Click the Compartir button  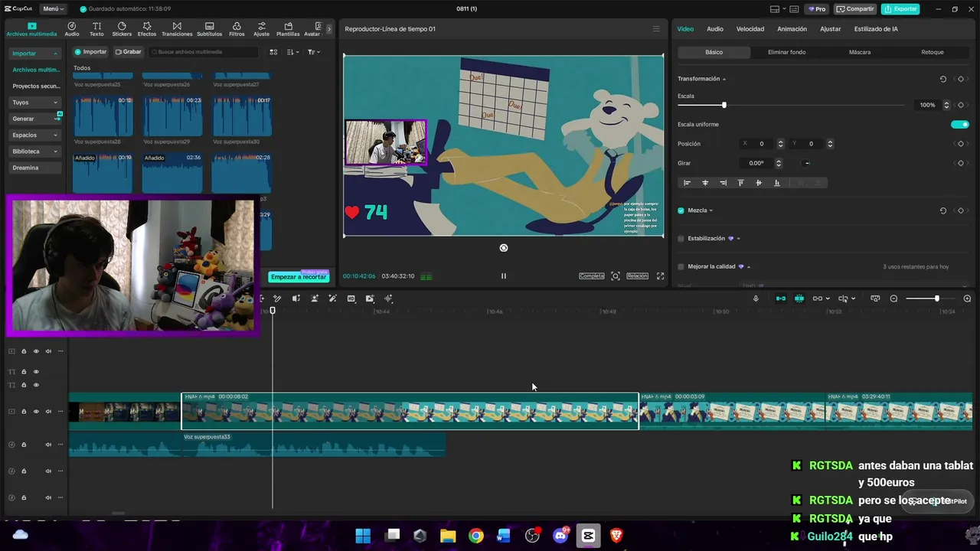pos(856,9)
